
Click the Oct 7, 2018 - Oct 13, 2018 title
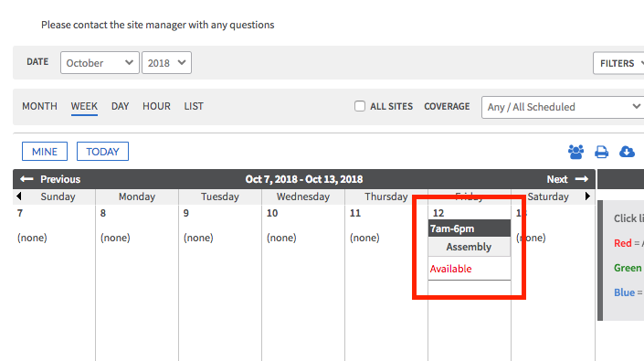coord(304,179)
